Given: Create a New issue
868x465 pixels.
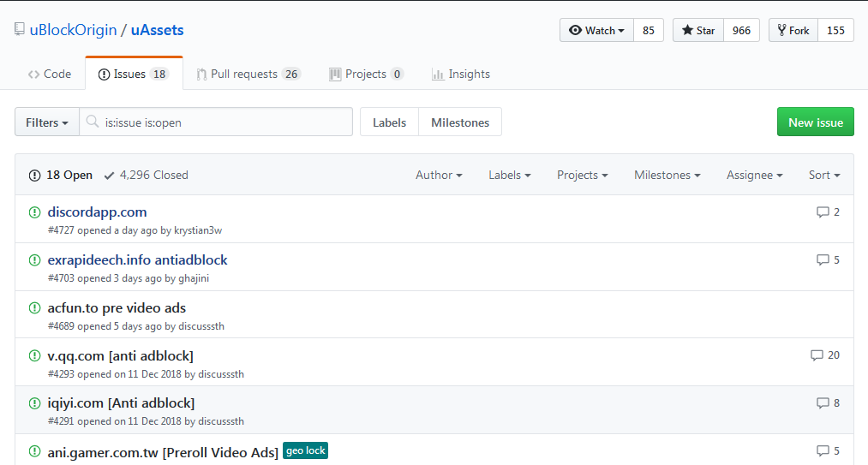Looking at the screenshot, I should [816, 122].
